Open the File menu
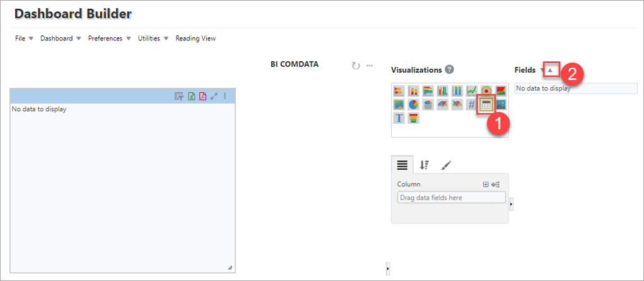 (24, 39)
